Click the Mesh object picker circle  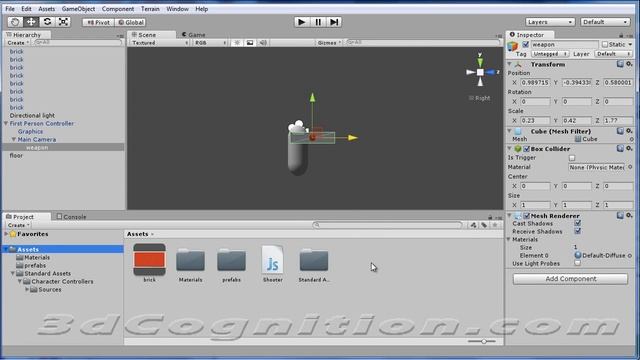click(x=631, y=139)
